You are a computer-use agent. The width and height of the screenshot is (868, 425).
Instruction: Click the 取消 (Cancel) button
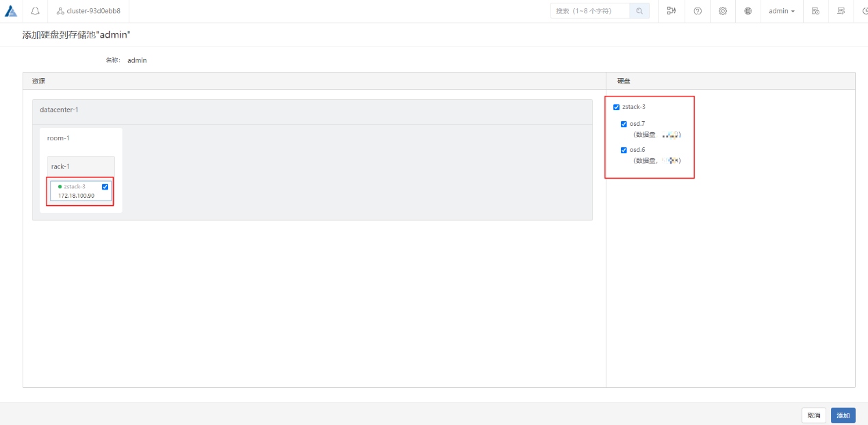813,415
